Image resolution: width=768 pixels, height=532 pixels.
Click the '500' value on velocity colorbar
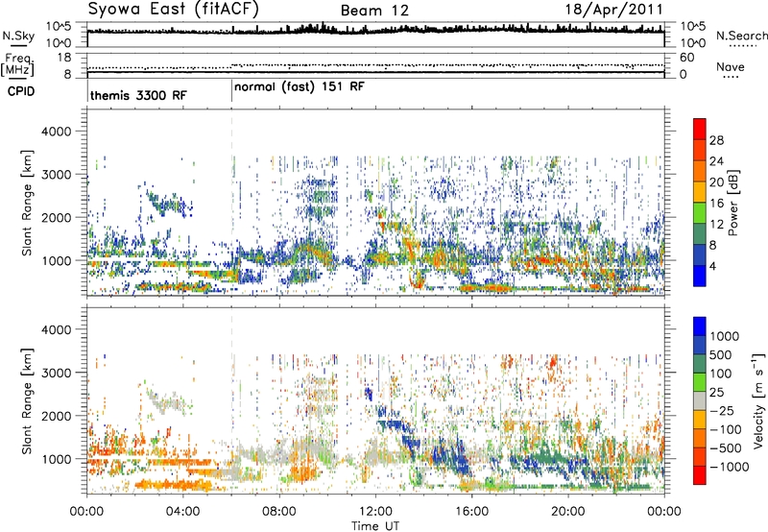721,355
